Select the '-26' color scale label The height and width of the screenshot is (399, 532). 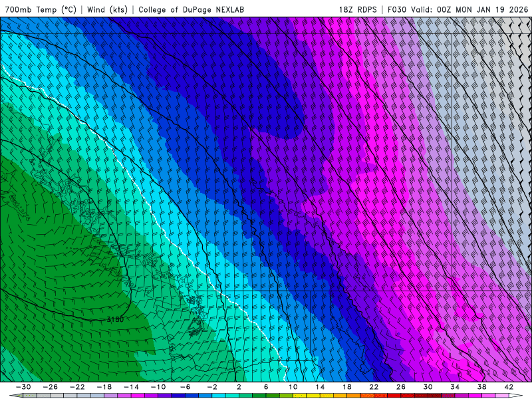tap(51, 387)
